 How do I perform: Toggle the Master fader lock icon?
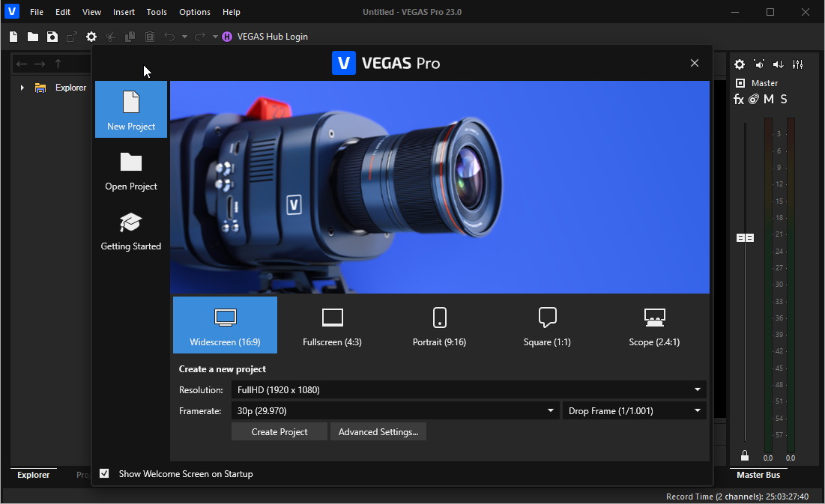click(745, 455)
